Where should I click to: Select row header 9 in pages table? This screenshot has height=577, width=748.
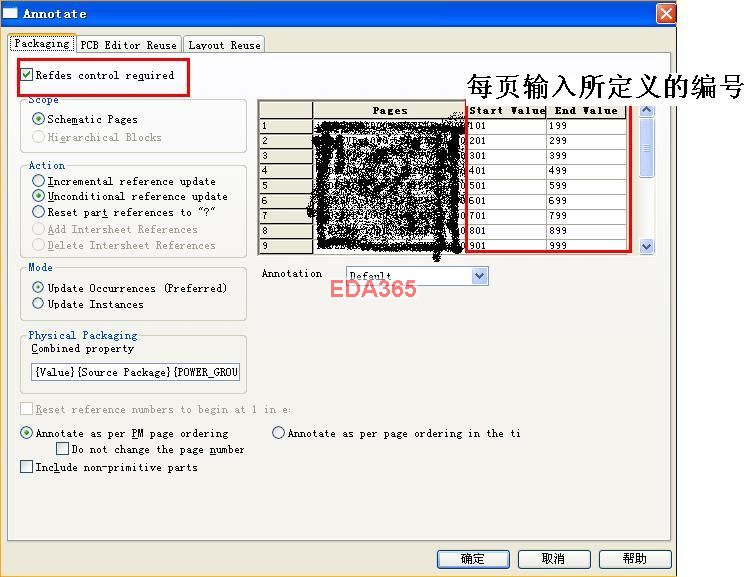pyautogui.click(x=286, y=245)
